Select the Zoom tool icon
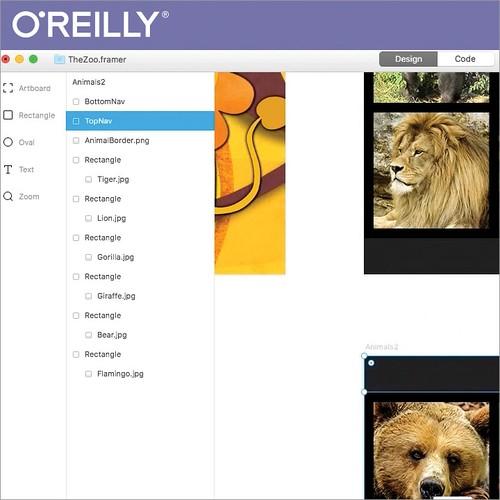This screenshot has width=500, height=500. pyautogui.click(x=8, y=196)
